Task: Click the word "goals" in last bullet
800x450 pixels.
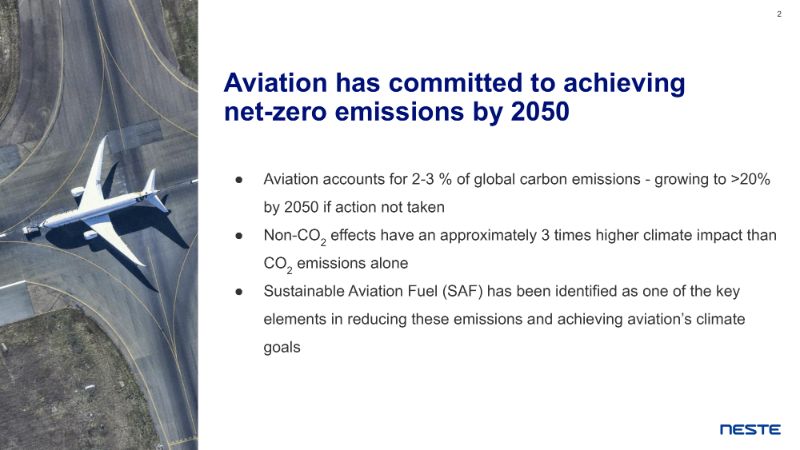Action: click(282, 347)
